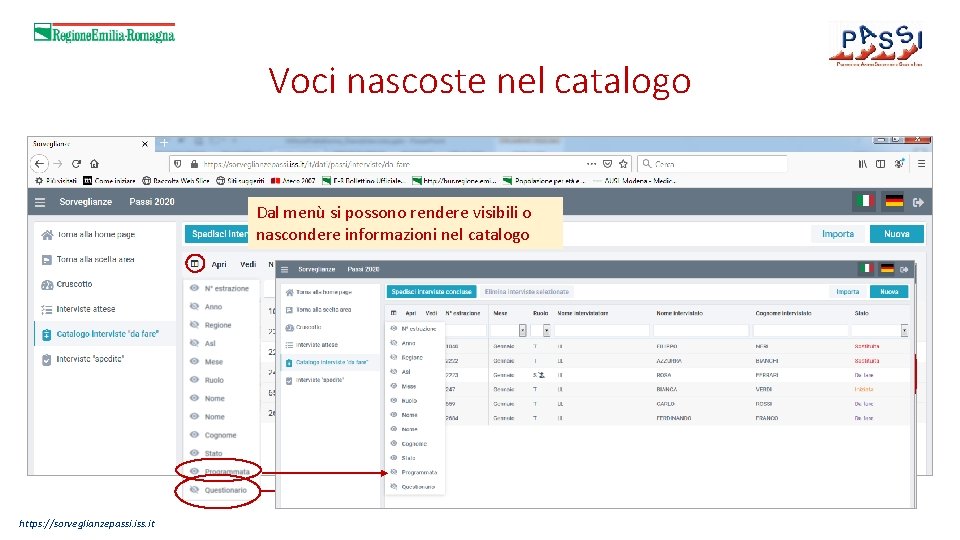Click the lock icon in the address bar
Screen dimensions: 960x540
click(x=194, y=164)
